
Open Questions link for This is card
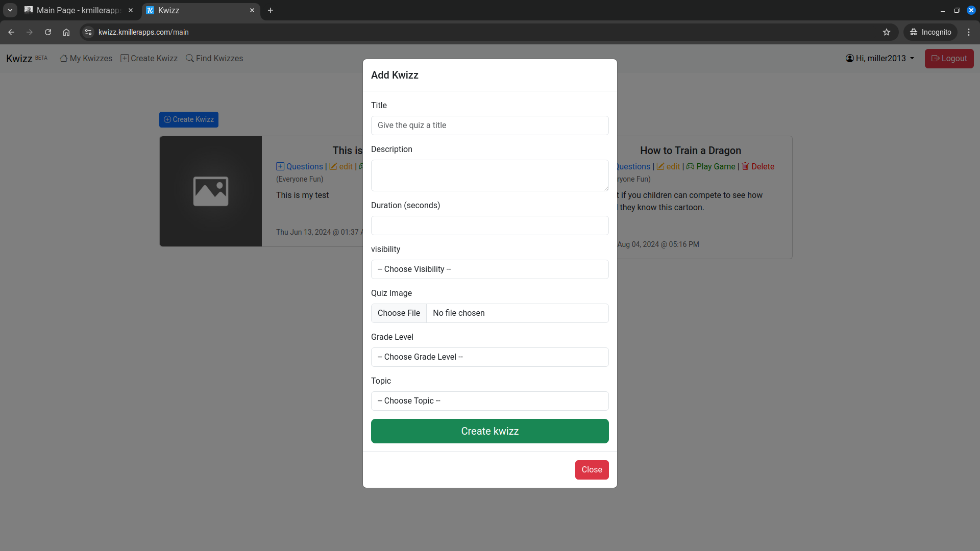click(300, 167)
